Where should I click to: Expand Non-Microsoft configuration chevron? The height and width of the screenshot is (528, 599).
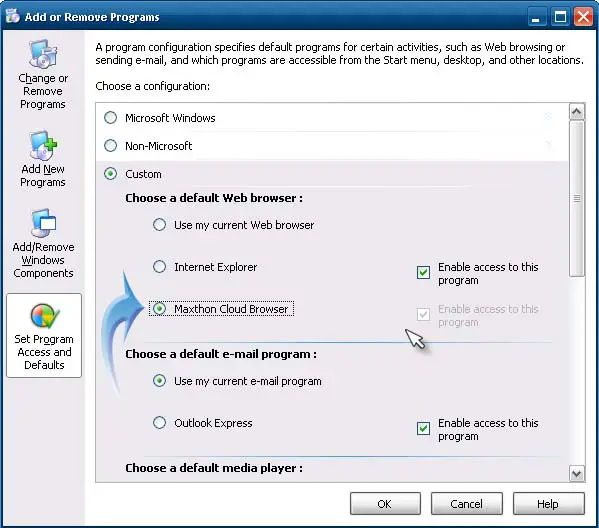pos(549,144)
